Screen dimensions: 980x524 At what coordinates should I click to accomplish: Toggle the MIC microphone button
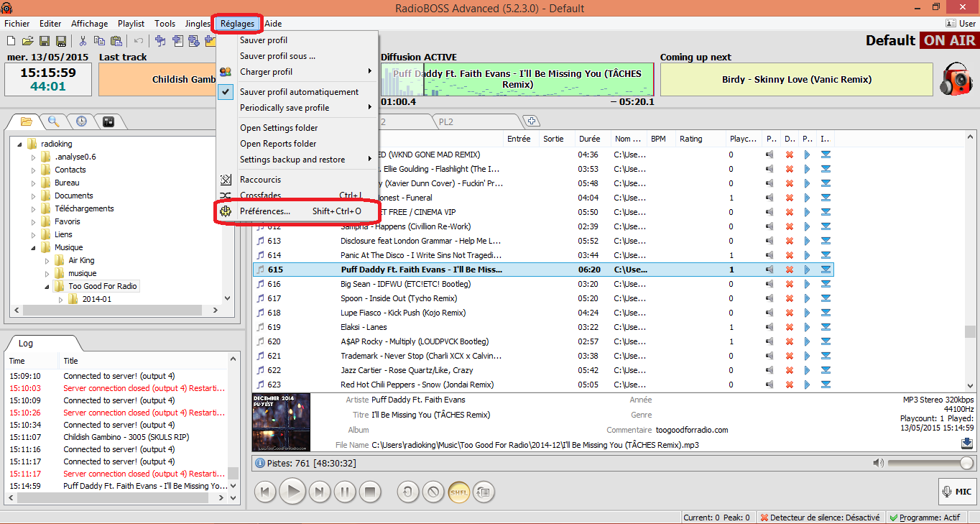pos(956,492)
